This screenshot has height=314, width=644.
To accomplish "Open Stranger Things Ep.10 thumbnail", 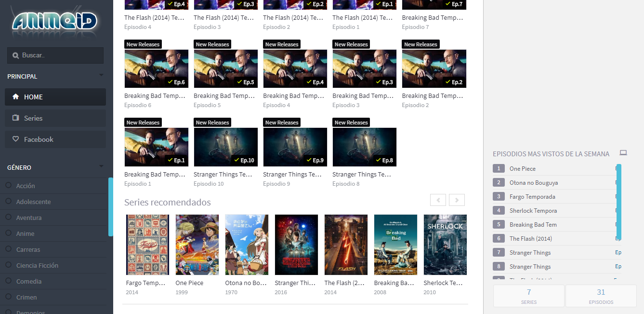I will point(226,147).
